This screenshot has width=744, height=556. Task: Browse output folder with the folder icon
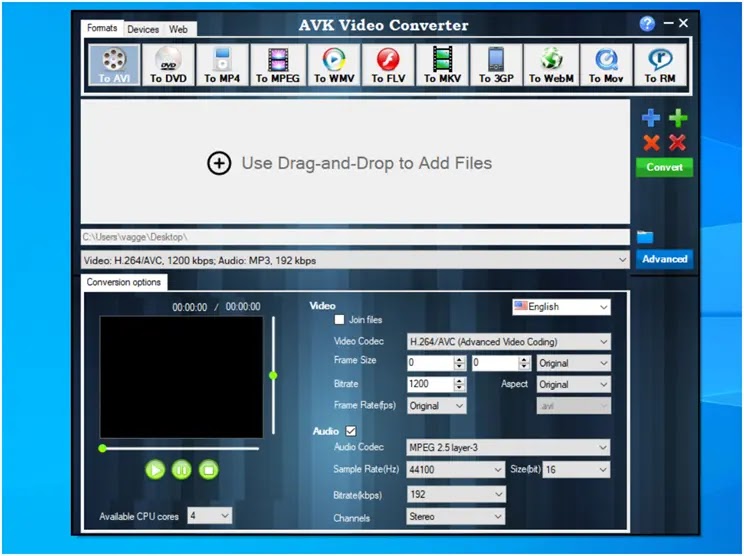click(645, 237)
